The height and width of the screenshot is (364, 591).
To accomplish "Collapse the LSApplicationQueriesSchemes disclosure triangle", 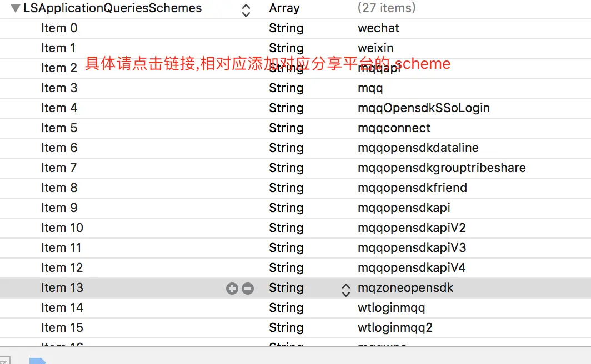I will (x=15, y=8).
